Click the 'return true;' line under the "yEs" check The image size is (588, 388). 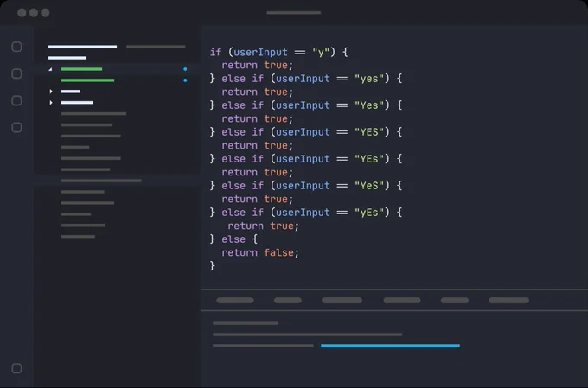click(x=263, y=226)
